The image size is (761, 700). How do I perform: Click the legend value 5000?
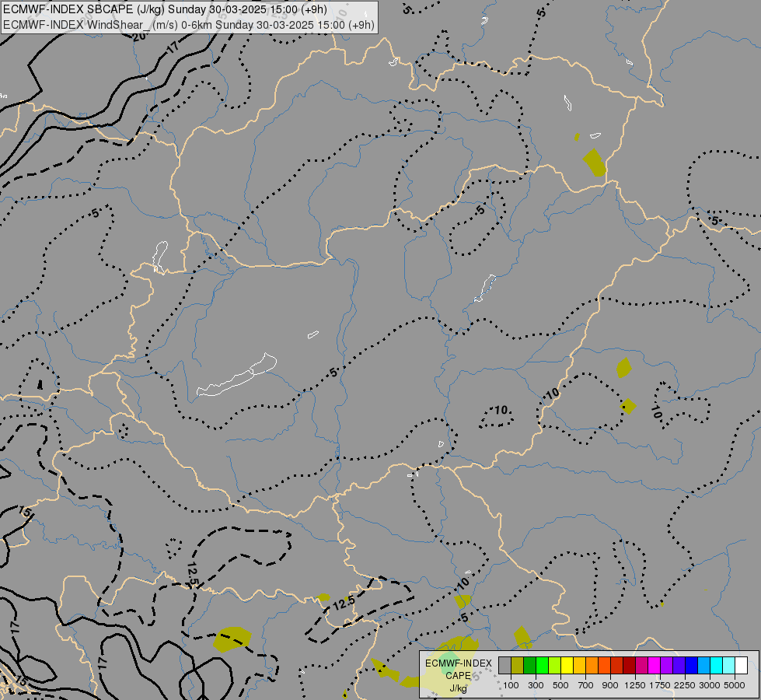coord(735,685)
